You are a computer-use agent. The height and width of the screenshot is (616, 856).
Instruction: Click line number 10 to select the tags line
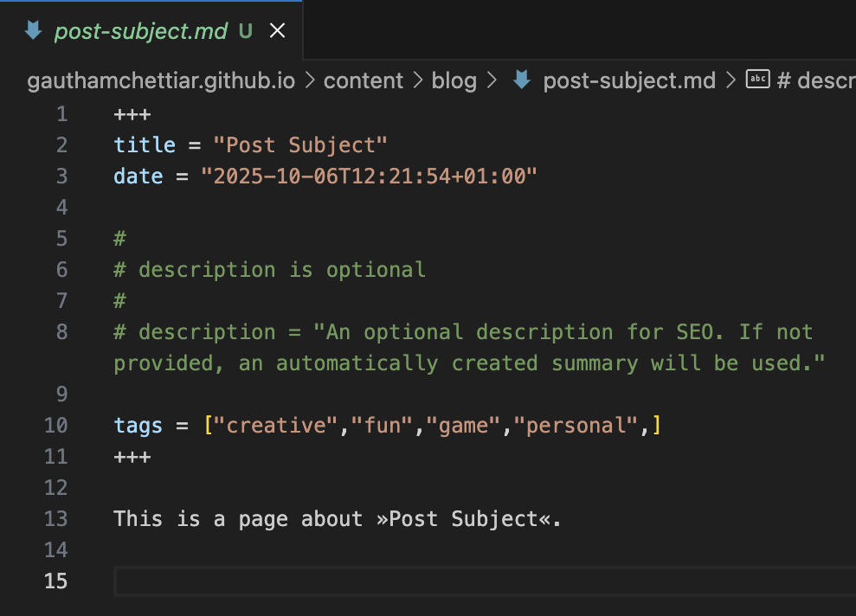(x=55, y=425)
